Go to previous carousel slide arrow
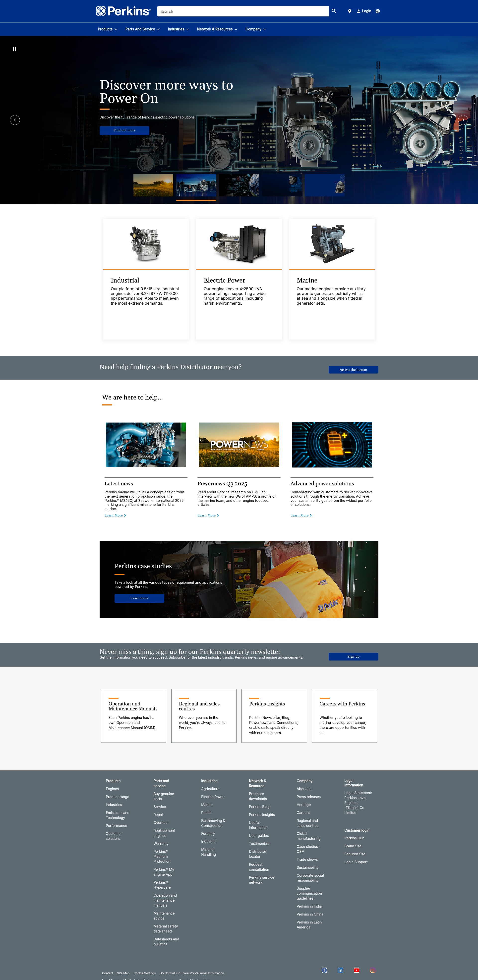Screen dimensions: 478x980 click(x=15, y=120)
